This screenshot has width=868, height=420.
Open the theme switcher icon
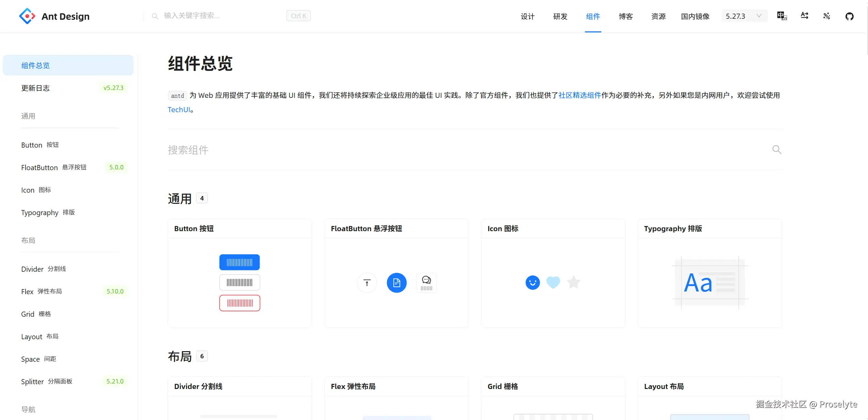[827, 16]
